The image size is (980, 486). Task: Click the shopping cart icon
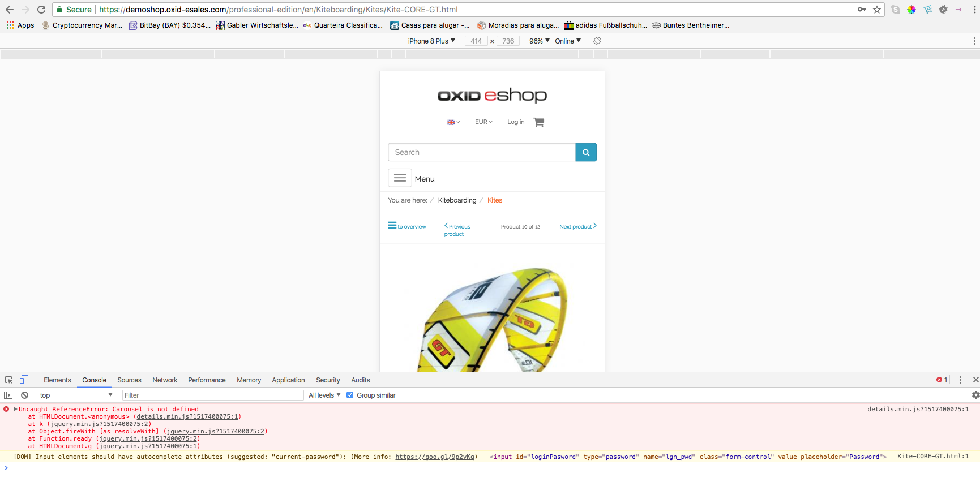pyautogui.click(x=538, y=122)
